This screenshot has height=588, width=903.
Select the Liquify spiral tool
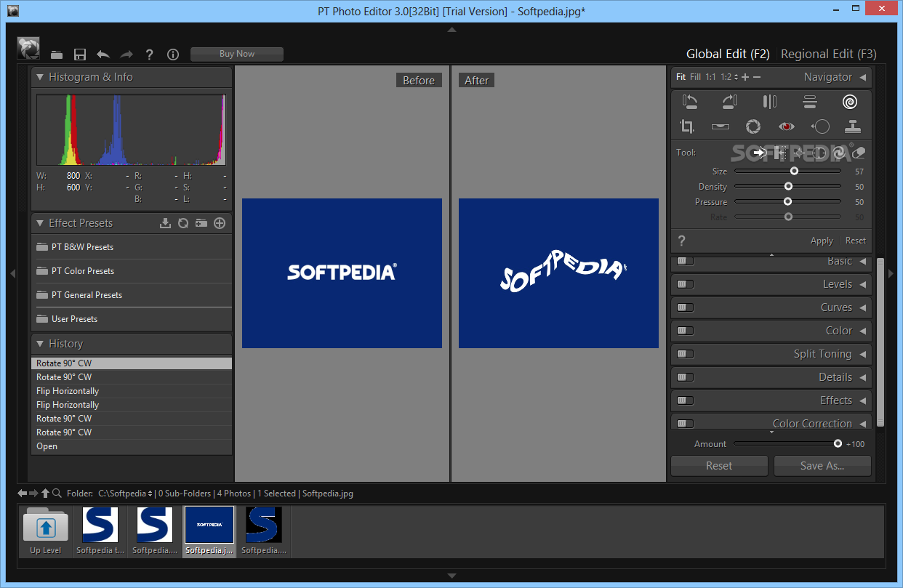coord(849,102)
